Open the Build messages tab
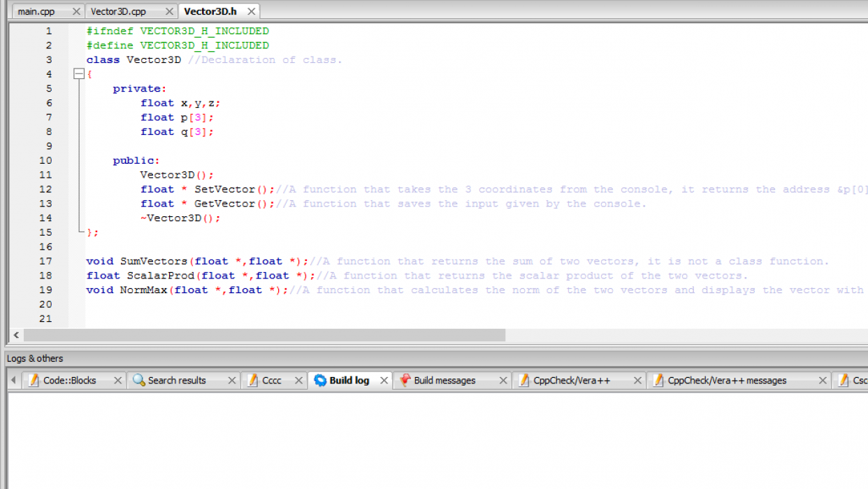 coord(444,381)
